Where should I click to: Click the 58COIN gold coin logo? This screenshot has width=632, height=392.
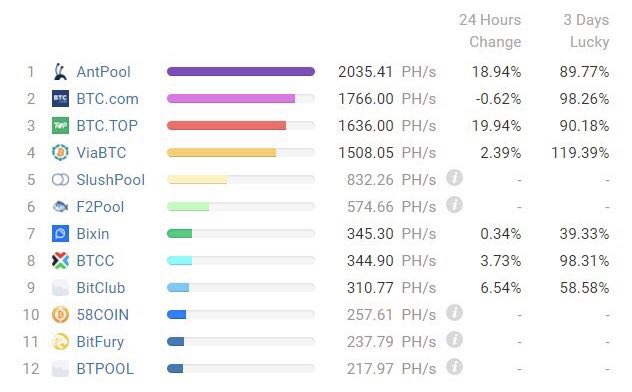tap(60, 315)
